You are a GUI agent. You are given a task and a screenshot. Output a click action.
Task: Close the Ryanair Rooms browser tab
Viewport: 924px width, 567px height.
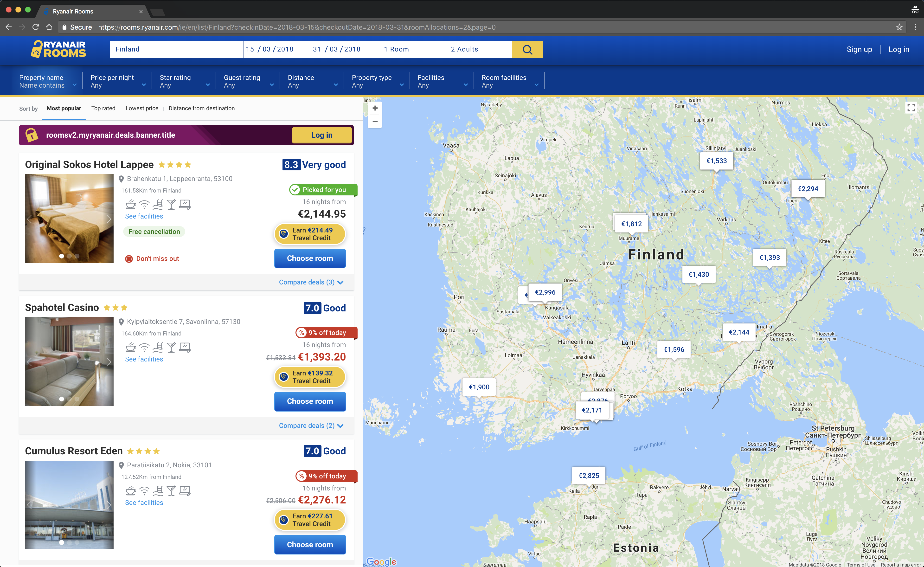pos(141,11)
